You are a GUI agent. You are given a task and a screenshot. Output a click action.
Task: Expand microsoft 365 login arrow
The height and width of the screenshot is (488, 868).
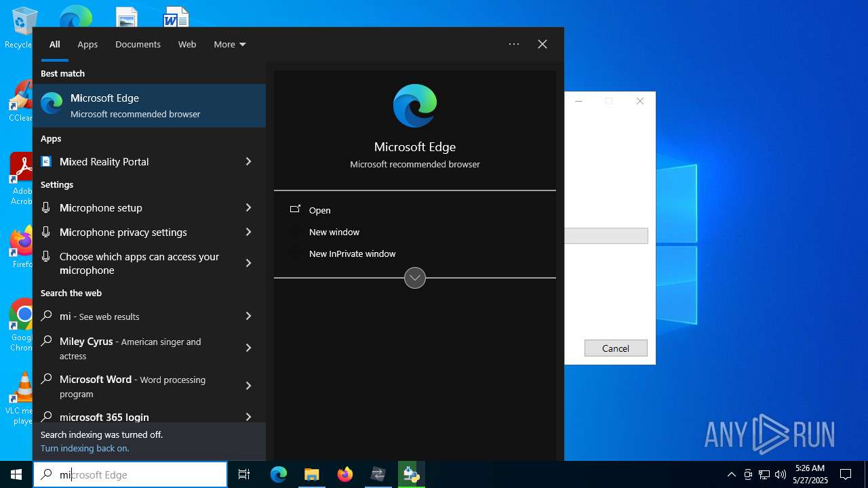tap(248, 417)
